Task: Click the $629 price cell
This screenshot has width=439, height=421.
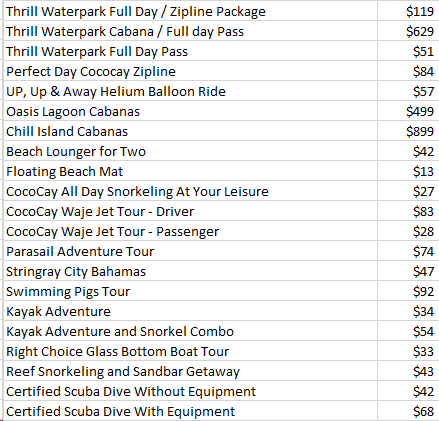Action: pyautogui.click(x=408, y=31)
